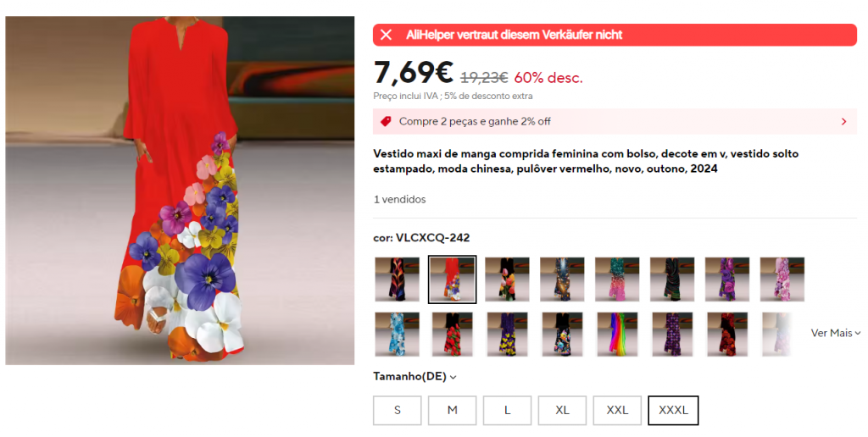
Task: Click the red price tag icon
Action: 386,121
